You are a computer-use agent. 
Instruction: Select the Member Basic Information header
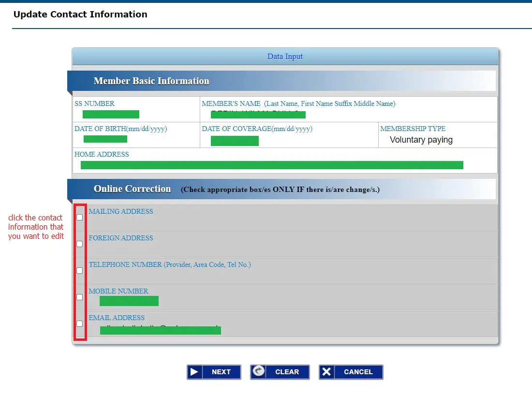[x=151, y=80]
